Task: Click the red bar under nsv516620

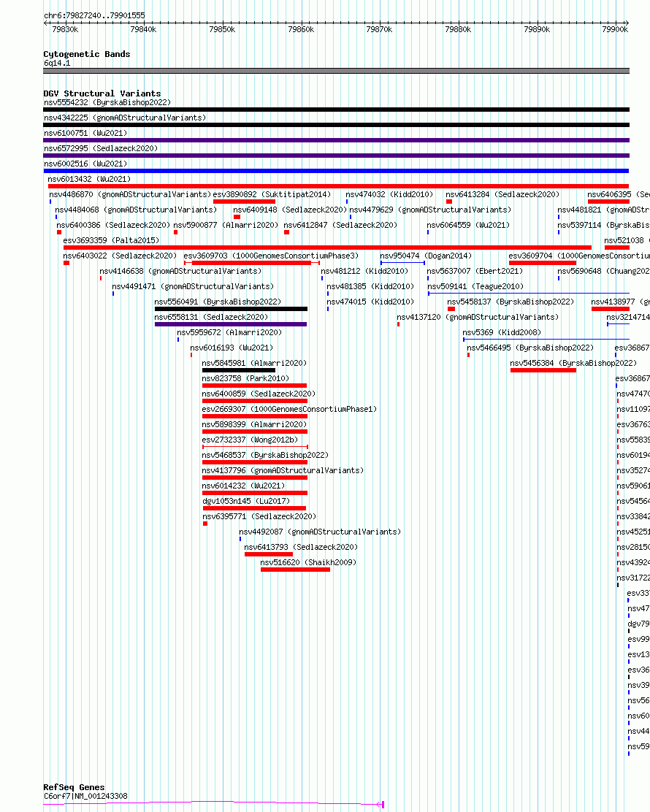Action: click(295, 570)
